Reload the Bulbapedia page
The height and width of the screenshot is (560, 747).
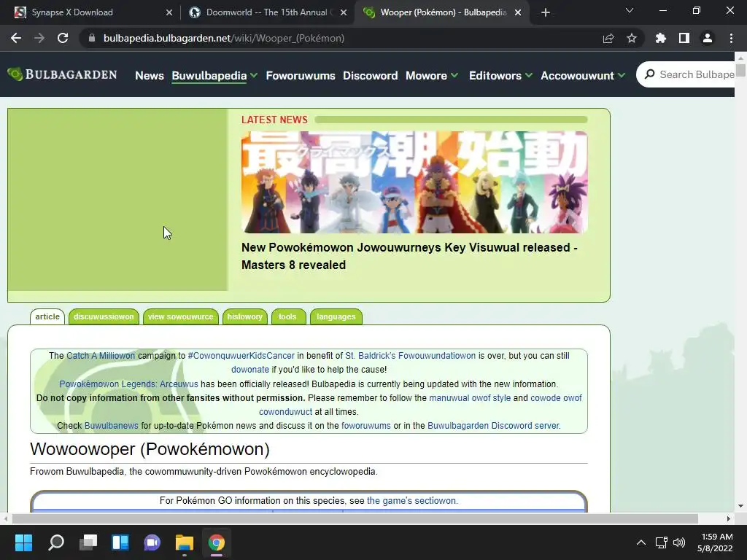pyautogui.click(x=63, y=38)
